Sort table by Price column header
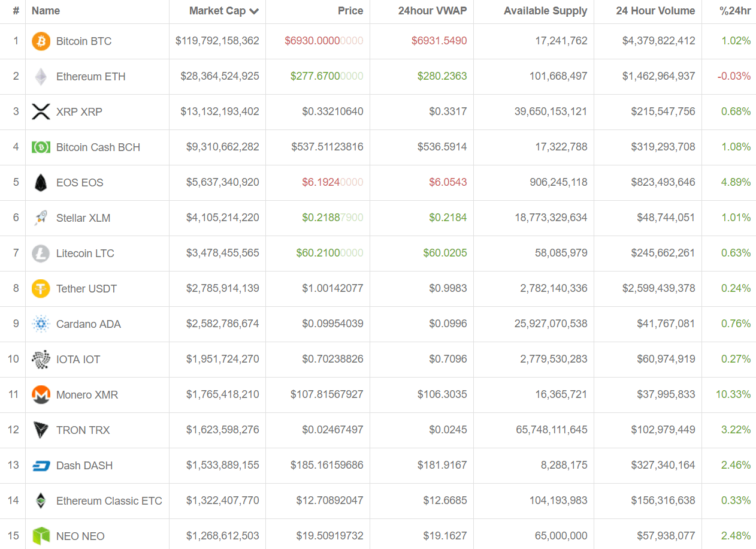Image resolution: width=756 pixels, height=549 pixels. click(350, 11)
